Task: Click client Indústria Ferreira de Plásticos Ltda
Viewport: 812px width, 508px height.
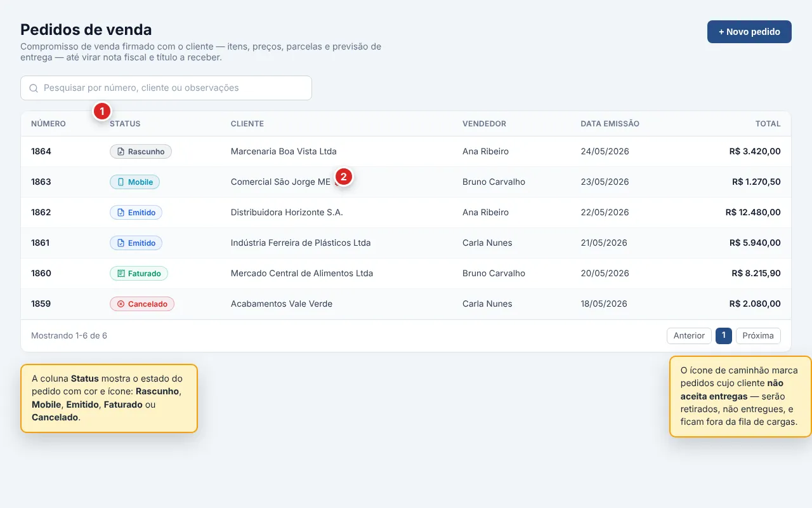Action: tap(301, 243)
